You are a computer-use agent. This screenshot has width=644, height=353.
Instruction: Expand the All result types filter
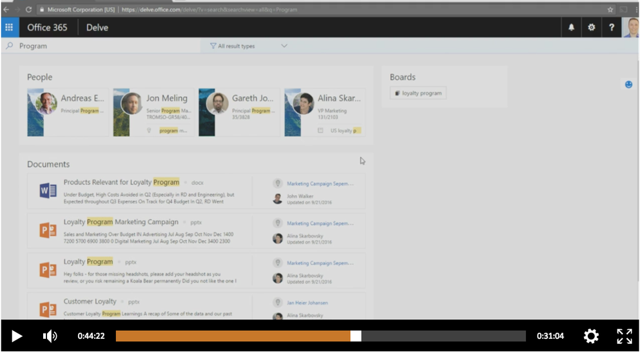(x=248, y=46)
